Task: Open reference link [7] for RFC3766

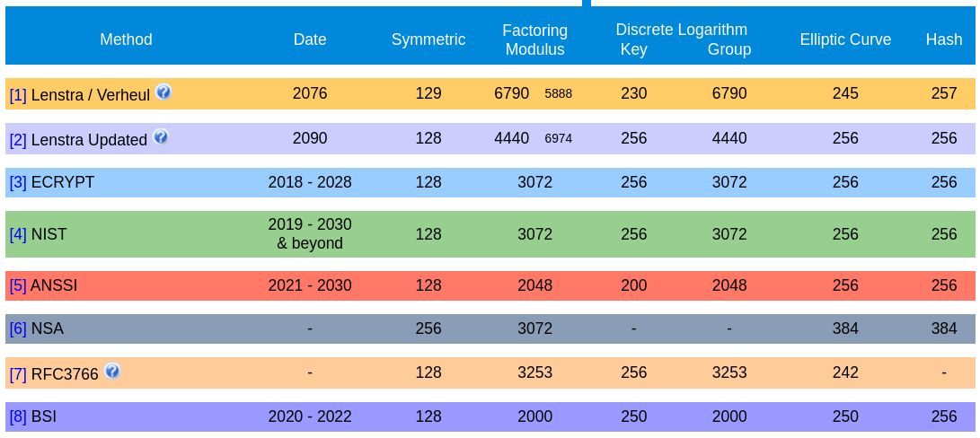Action: coord(18,374)
